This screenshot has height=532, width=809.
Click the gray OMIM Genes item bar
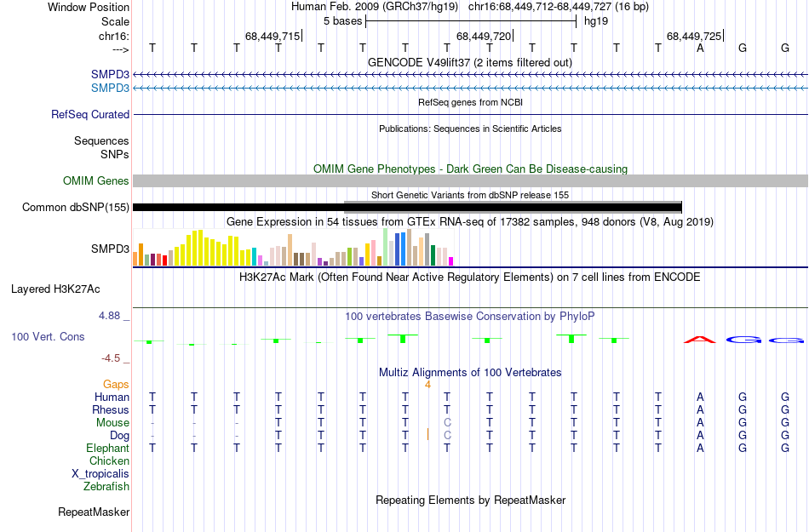(471, 181)
